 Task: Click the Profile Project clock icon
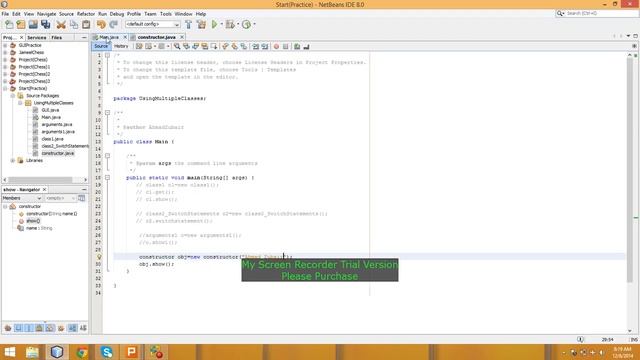pyautogui.click(x=246, y=24)
